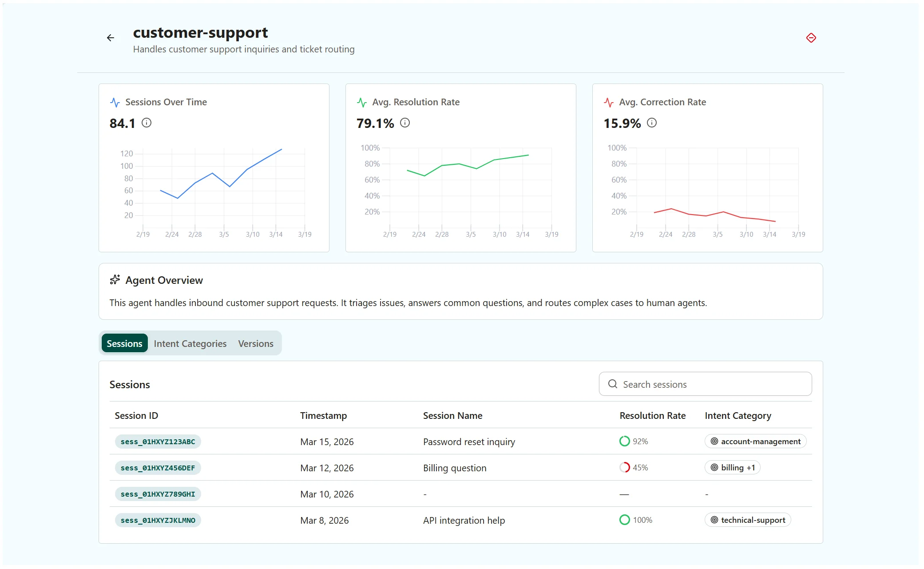This screenshot has width=924, height=569.
Task: Click the 100% resolution ring indicator
Action: 624,520
